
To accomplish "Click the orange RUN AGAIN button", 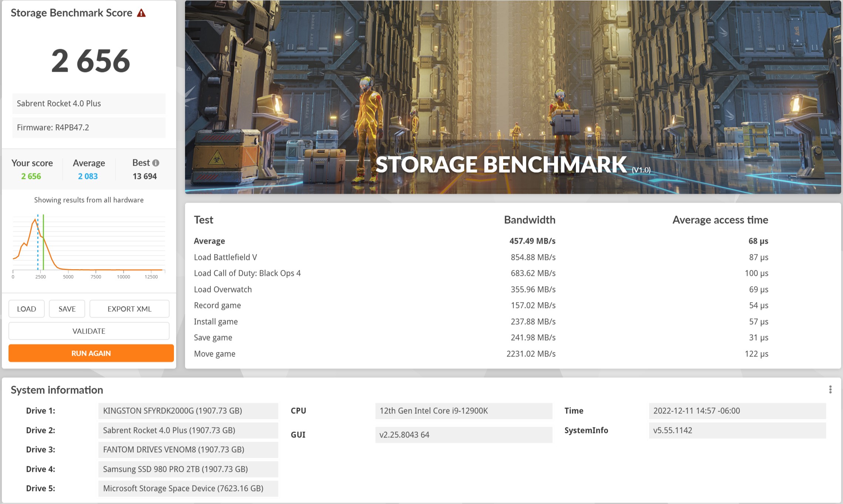I will (x=91, y=353).
